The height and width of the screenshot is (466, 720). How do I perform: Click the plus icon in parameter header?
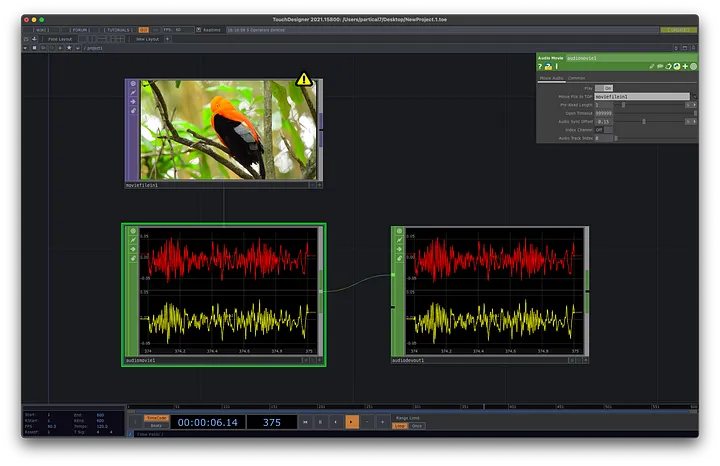coord(685,66)
